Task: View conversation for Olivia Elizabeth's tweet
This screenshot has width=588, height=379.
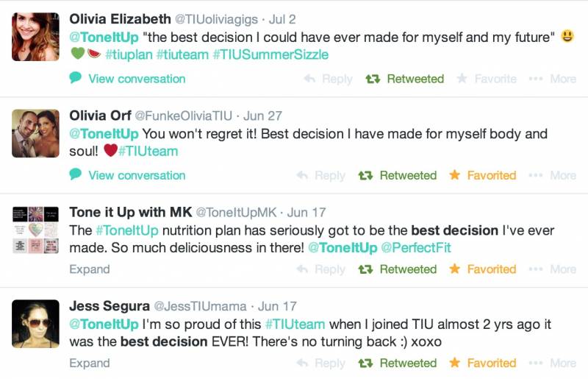Action: coord(127,79)
